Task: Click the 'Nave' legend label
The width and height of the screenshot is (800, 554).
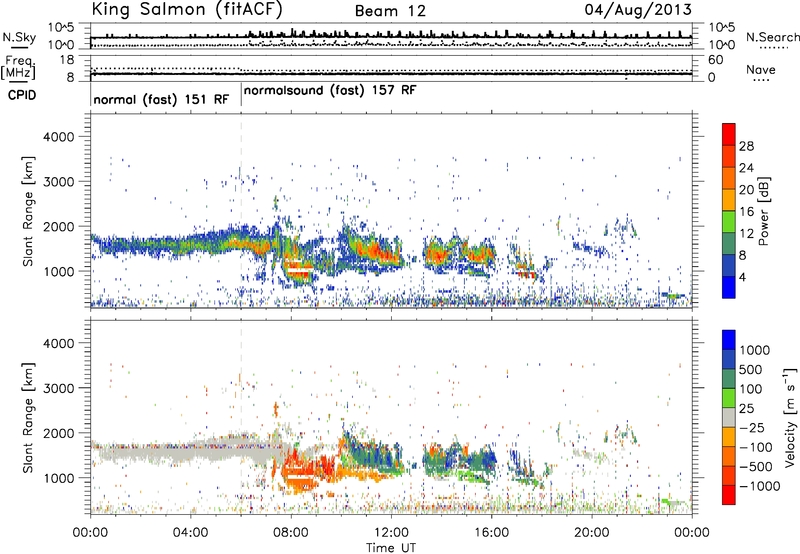Action: (x=761, y=70)
